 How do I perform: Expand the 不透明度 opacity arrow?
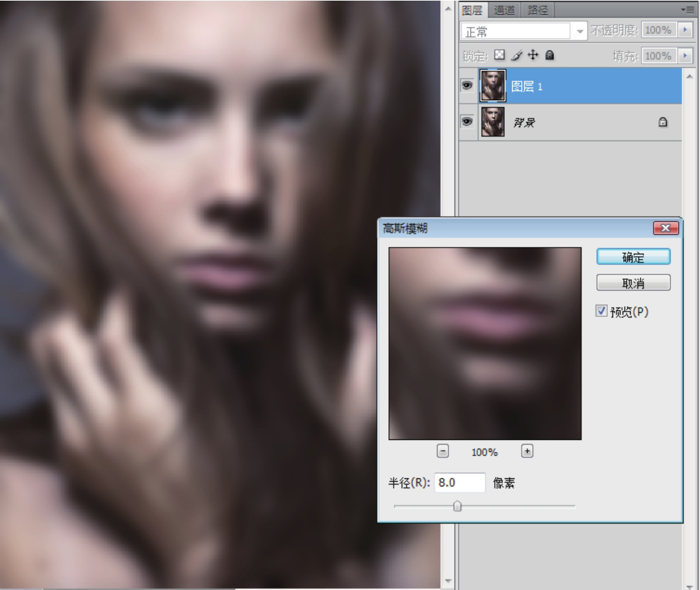(685, 31)
